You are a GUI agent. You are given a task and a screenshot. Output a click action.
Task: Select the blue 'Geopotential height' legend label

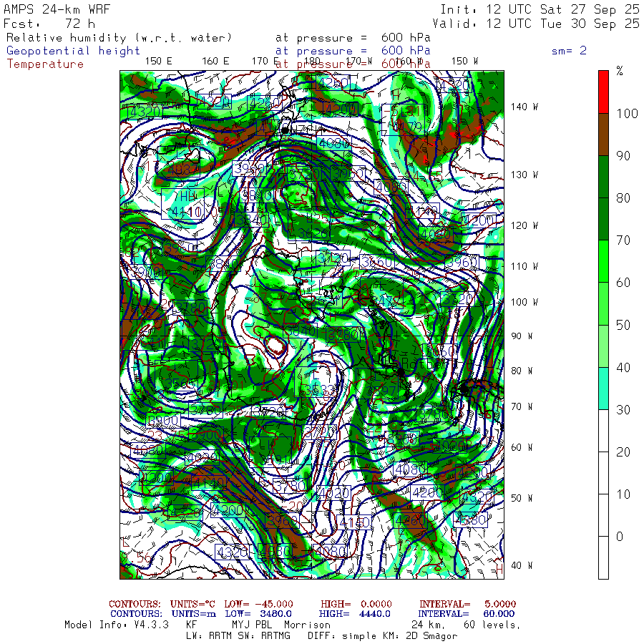coord(74,51)
